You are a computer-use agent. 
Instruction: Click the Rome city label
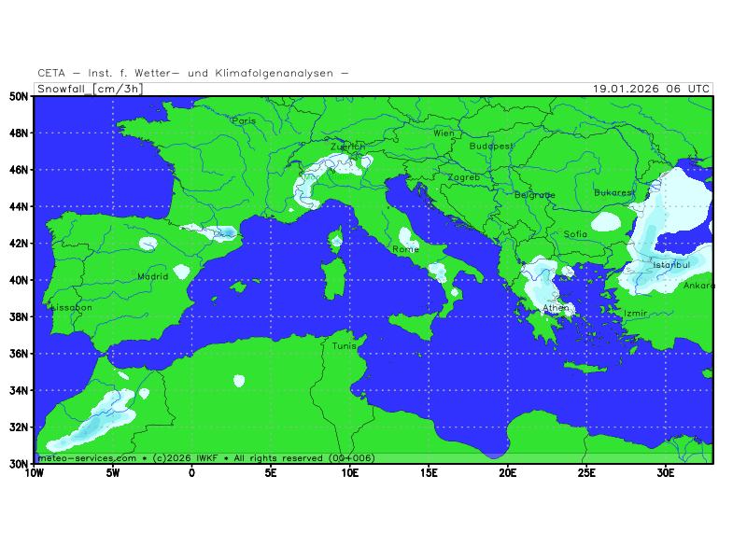(406, 249)
